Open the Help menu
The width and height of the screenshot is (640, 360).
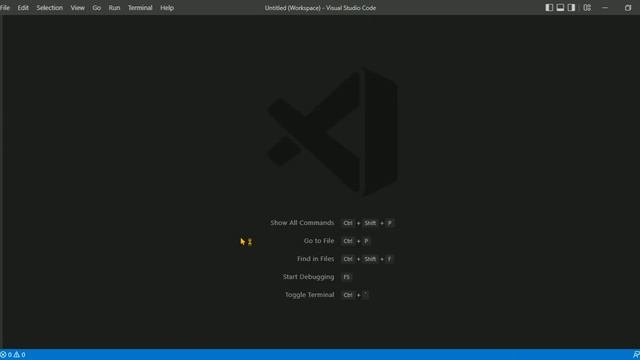point(167,8)
